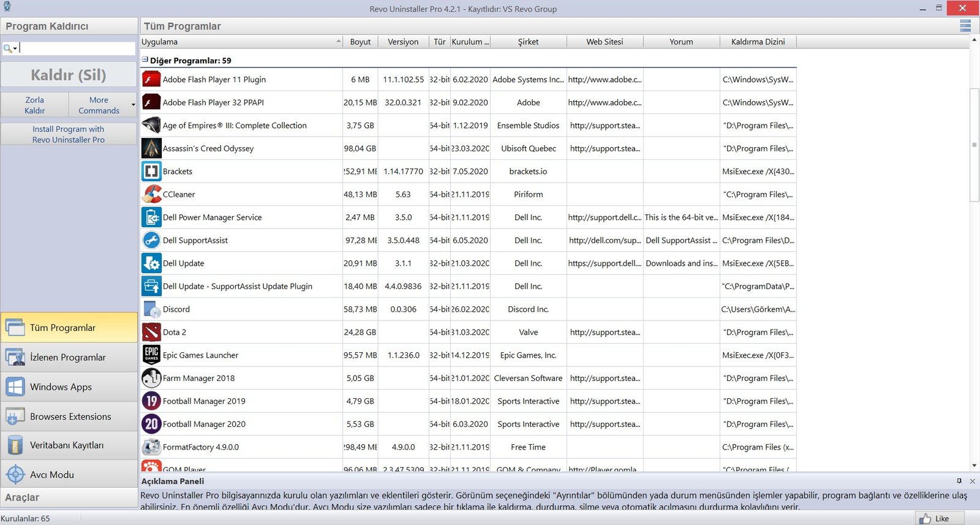Click the Brackets application icon
Screen dimensions: 980x525
[151, 172]
